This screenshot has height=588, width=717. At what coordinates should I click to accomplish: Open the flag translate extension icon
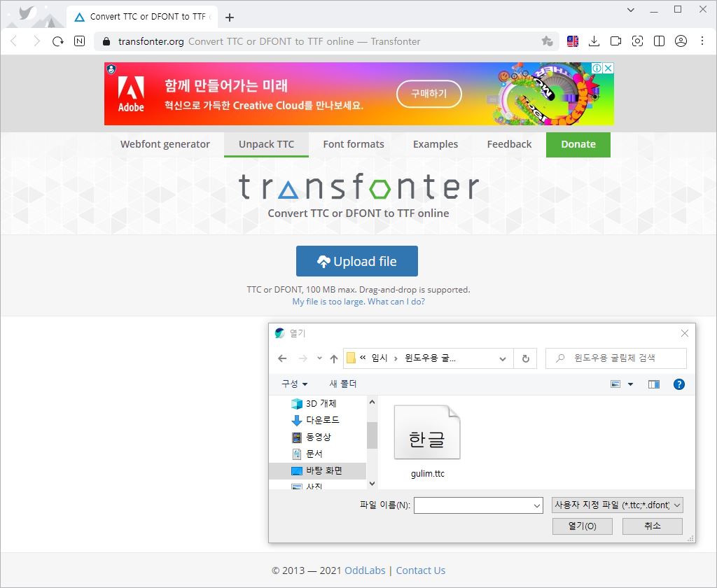(573, 41)
